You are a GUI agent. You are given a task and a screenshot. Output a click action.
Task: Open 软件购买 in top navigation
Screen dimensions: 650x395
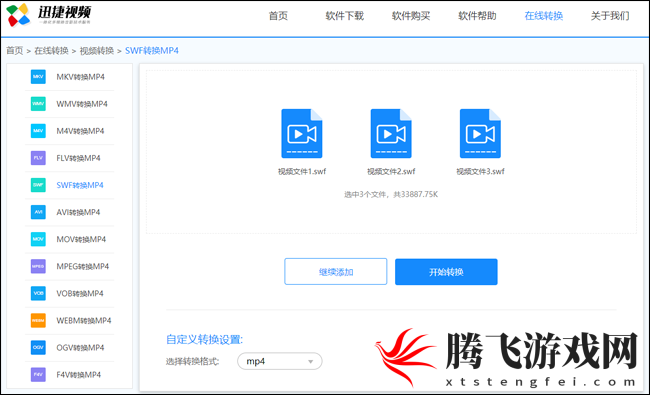pos(411,16)
